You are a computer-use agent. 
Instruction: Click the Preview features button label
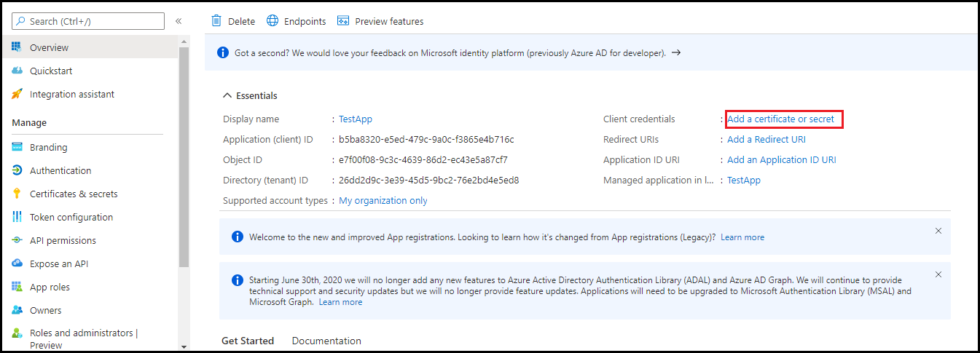coord(389,21)
